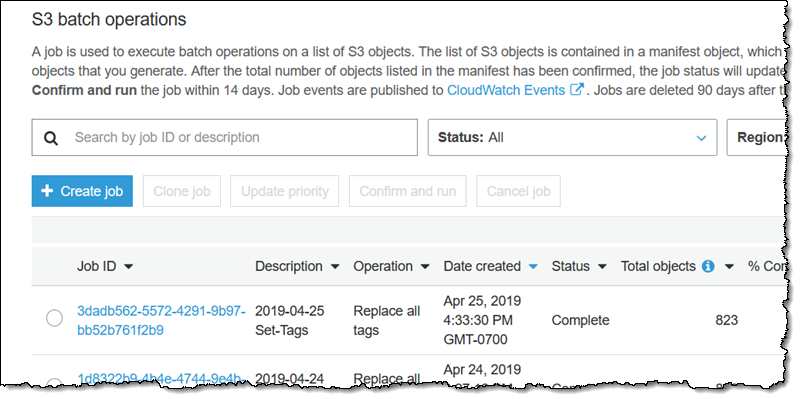Open job 3dadb562-5572-4291-9b97 link
This screenshot has width=800, height=399.
click(161, 320)
